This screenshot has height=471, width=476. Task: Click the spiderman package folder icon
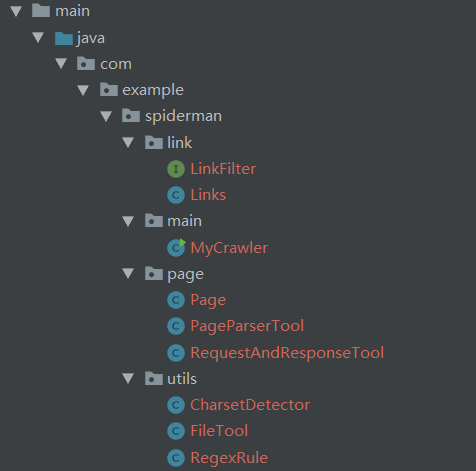point(131,116)
